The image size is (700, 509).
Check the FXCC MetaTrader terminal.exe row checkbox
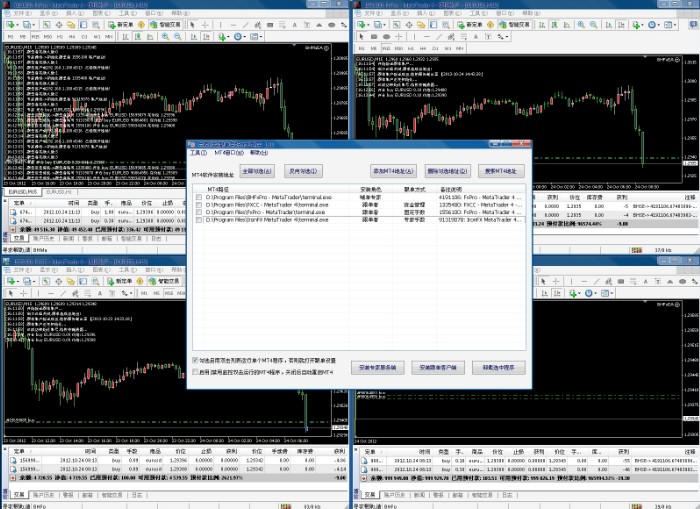click(x=199, y=204)
